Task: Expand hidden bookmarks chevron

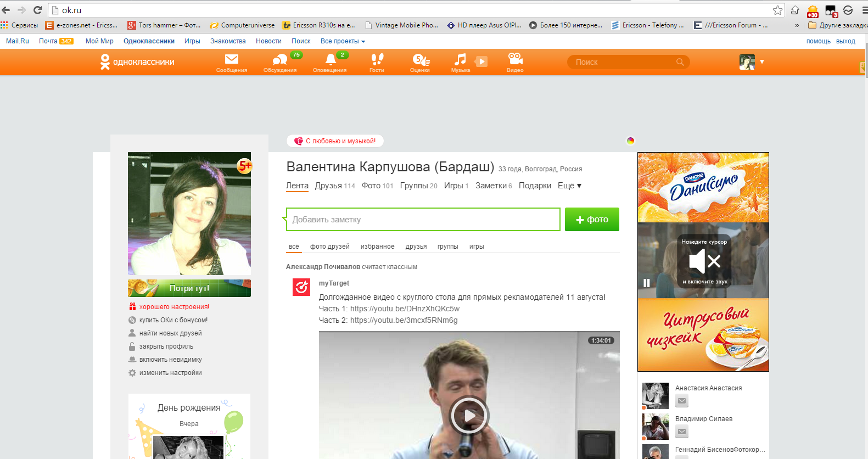Action: pos(797,25)
